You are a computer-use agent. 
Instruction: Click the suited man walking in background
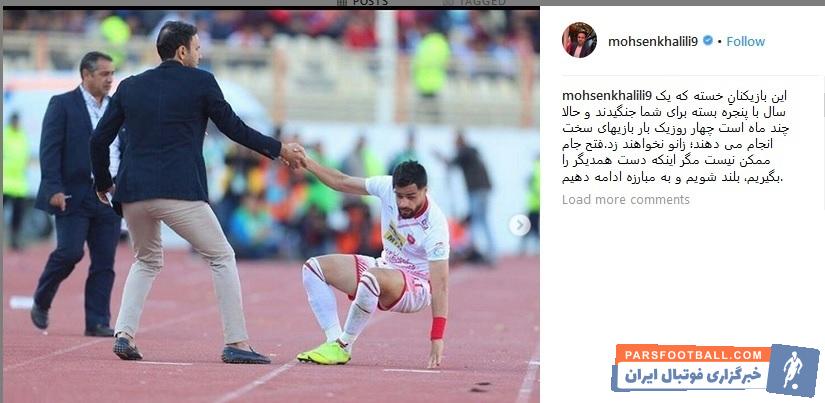click(76, 194)
